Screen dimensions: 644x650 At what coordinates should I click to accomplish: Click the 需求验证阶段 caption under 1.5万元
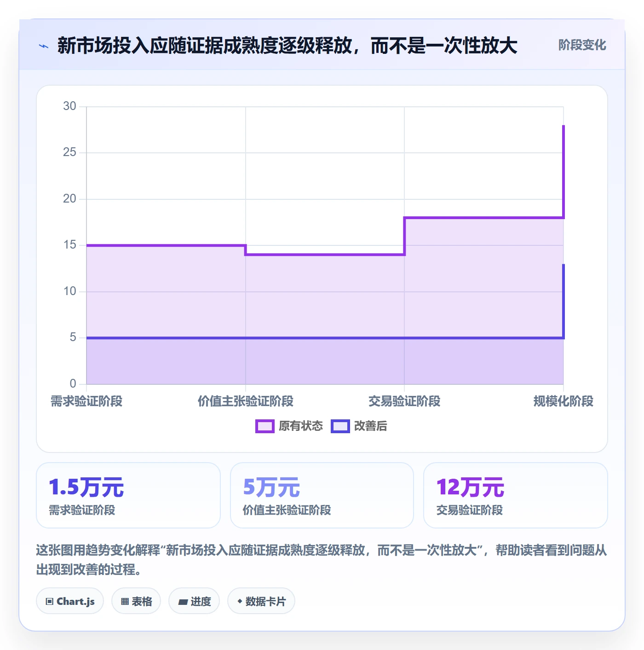click(x=82, y=510)
